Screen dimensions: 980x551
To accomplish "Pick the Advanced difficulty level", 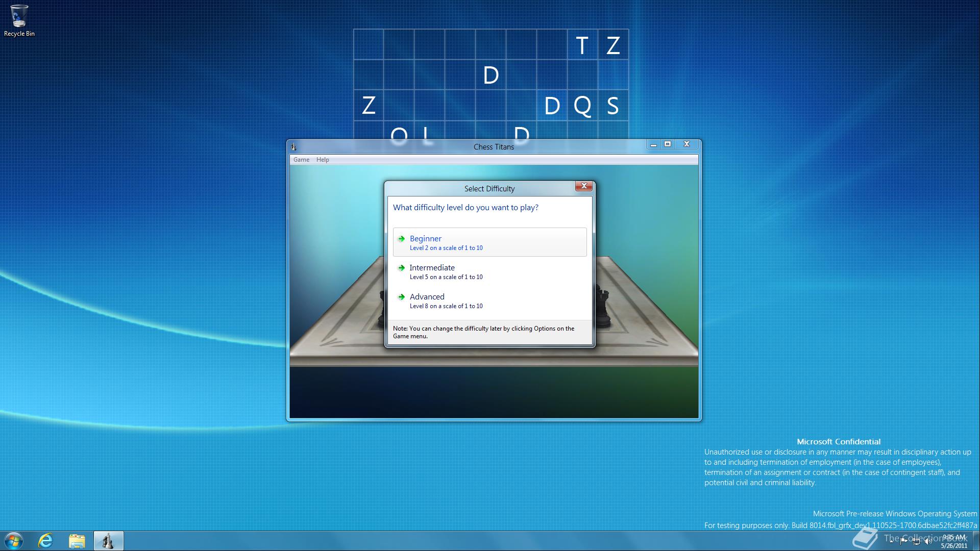I will [x=489, y=300].
